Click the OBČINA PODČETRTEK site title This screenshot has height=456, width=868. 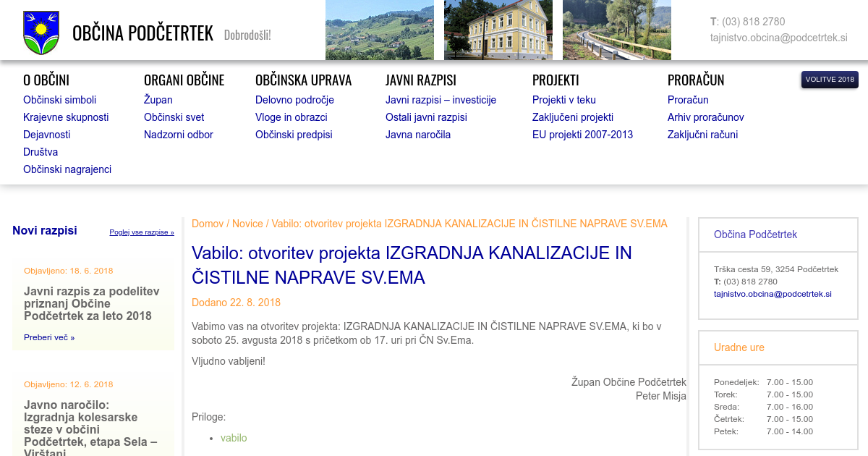click(142, 33)
